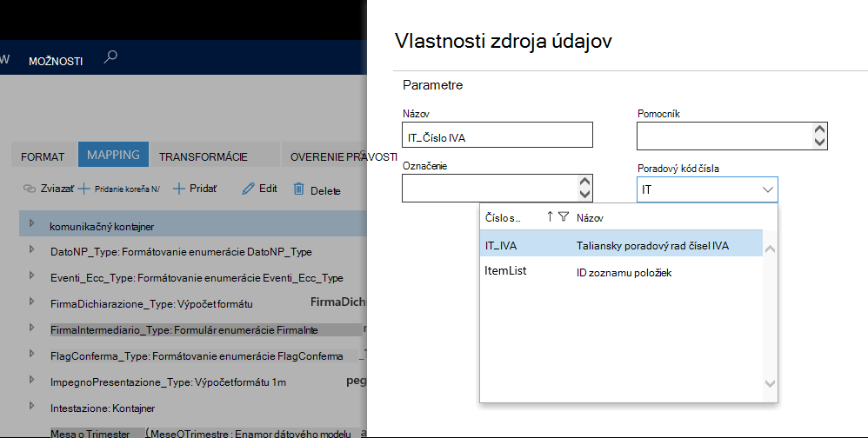
Task: Click up arrow in Označenie field
Action: [x=584, y=182]
